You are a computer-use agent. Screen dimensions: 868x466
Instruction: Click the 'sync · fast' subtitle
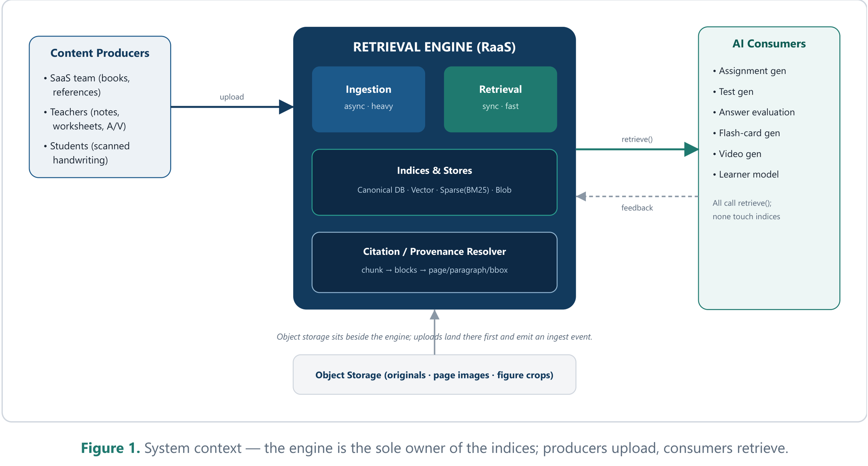tap(500, 106)
